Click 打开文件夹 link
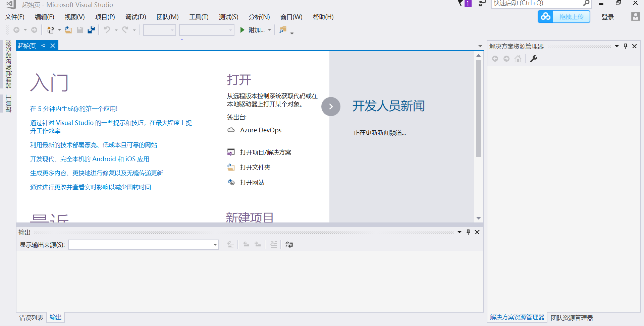Screen dimensions: 644x326 click(x=255, y=168)
